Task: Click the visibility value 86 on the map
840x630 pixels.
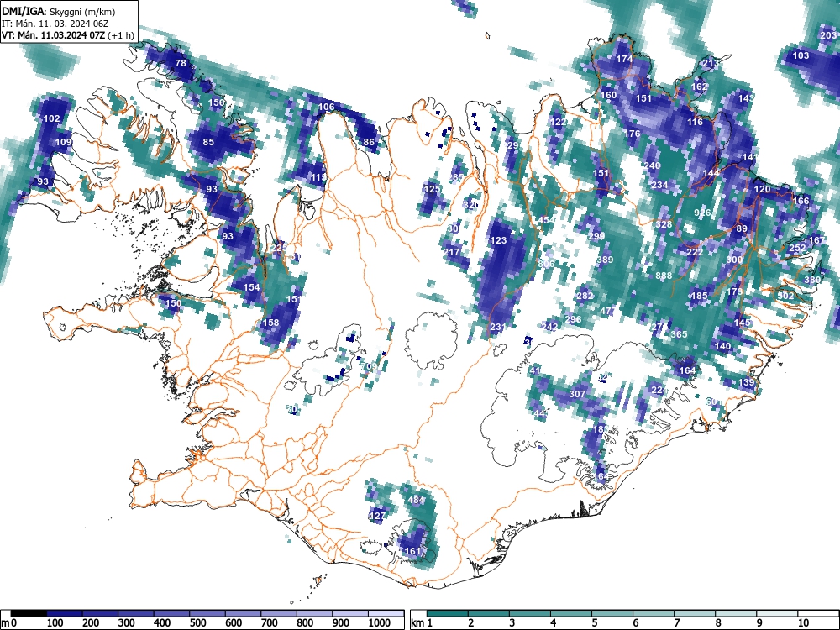Action: (x=369, y=143)
